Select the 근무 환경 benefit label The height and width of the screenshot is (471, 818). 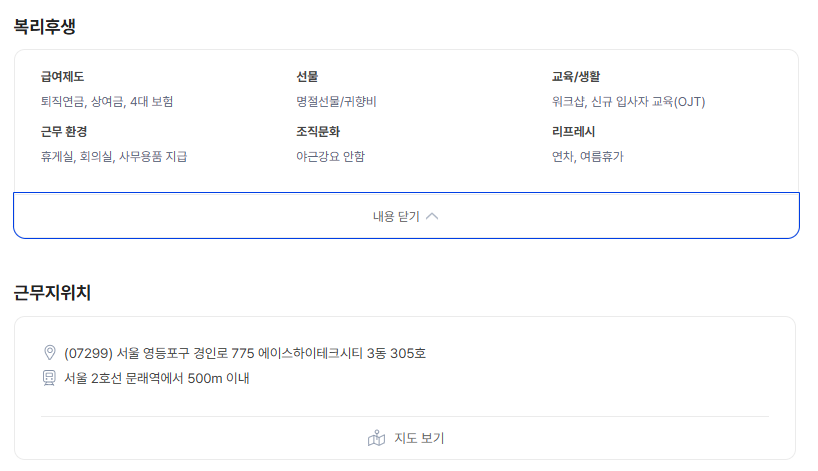point(66,131)
